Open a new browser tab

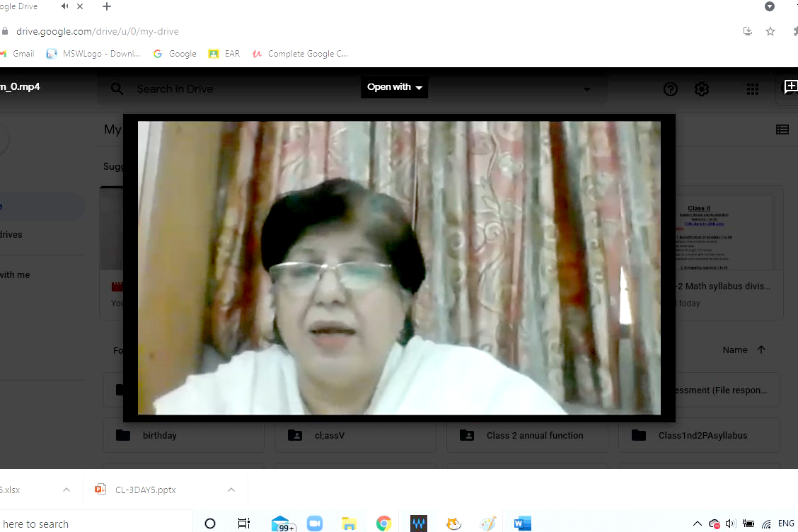click(x=107, y=6)
